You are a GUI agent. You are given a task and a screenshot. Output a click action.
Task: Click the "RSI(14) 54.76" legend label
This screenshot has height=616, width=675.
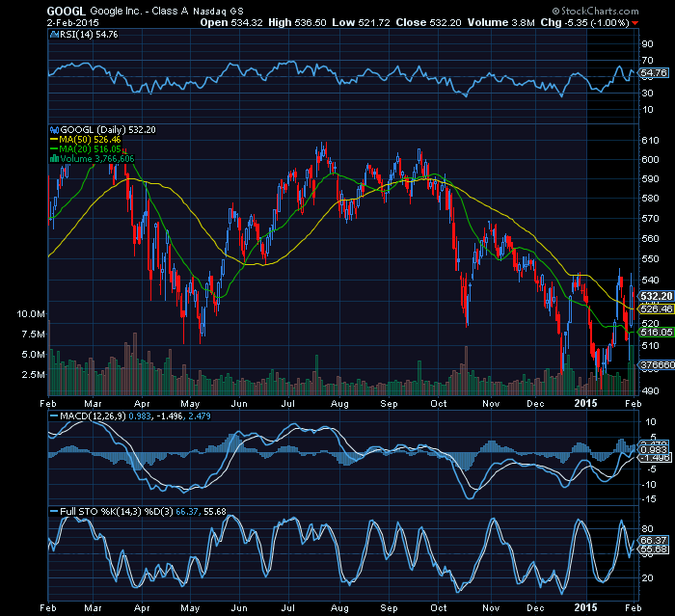pyautogui.click(x=89, y=35)
